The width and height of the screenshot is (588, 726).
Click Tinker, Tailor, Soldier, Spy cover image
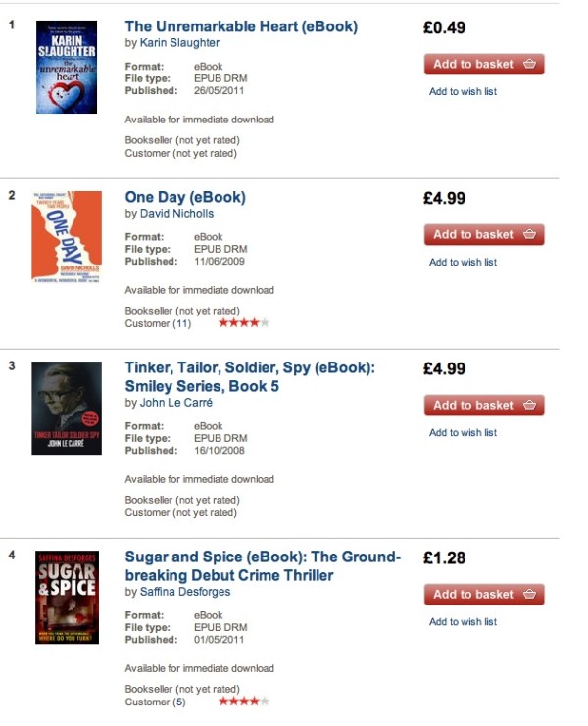click(66, 408)
